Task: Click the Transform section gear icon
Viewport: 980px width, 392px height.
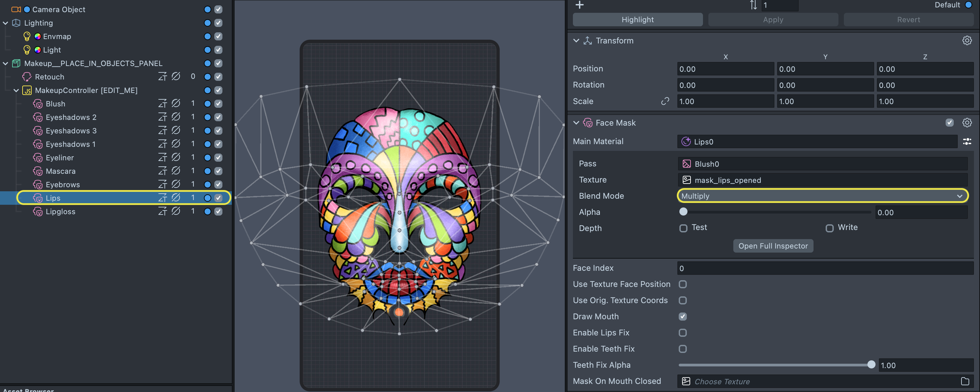Action: pyautogui.click(x=967, y=41)
